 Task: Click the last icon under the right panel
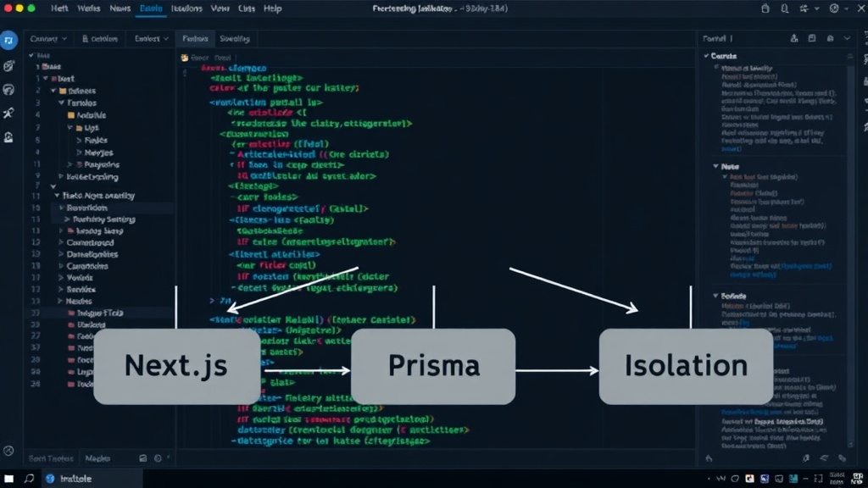coord(842,458)
